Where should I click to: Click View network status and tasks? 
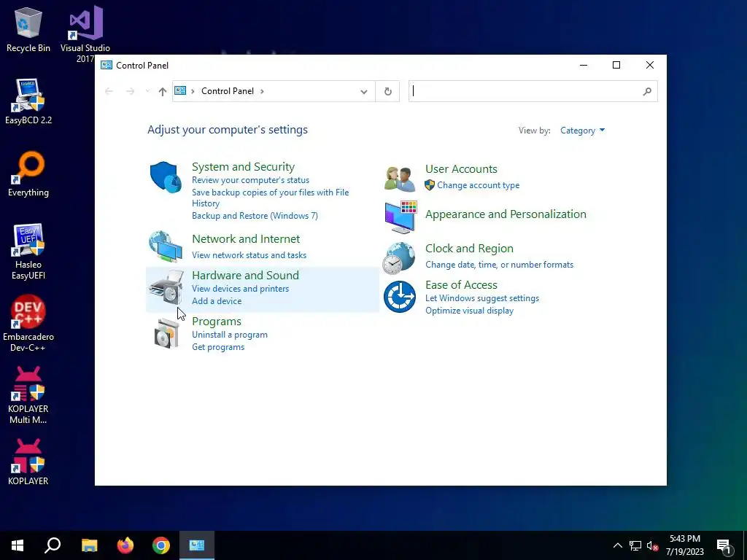[x=249, y=255]
